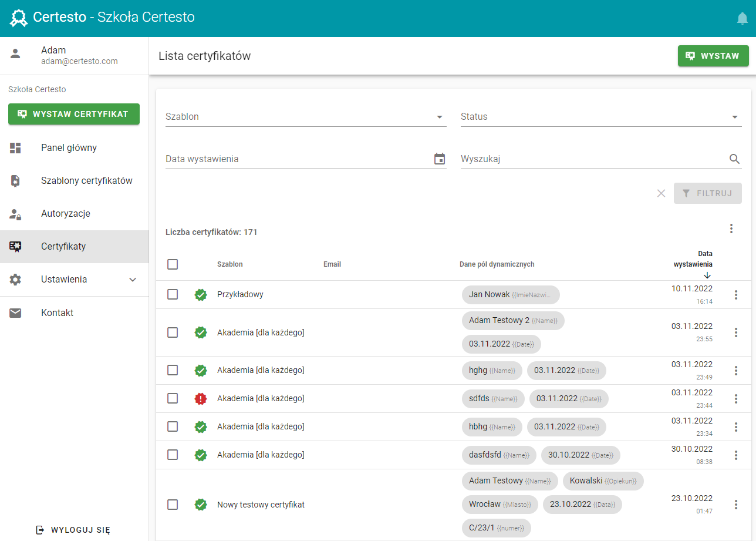
Task: Select Certyfikaty in the sidebar
Action: click(x=74, y=247)
